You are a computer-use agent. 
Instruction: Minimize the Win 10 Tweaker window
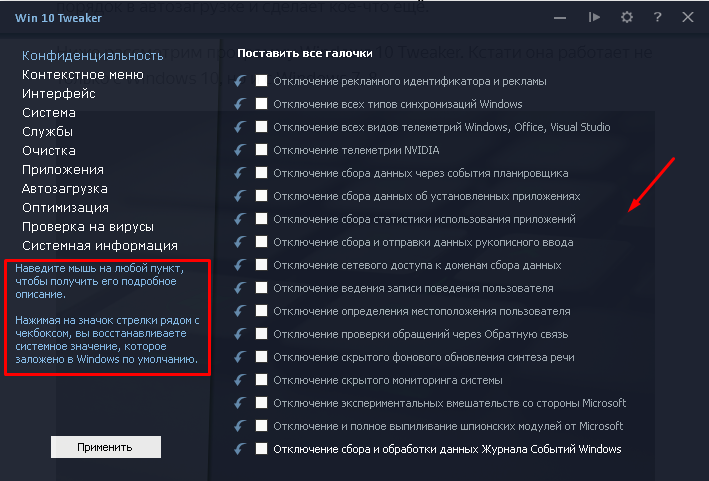(x=560, y=18)
